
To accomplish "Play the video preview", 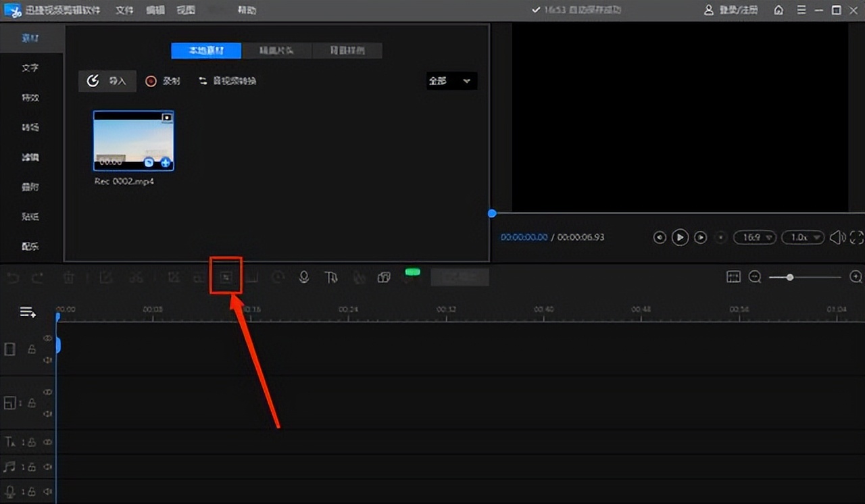I will [680, 237].
